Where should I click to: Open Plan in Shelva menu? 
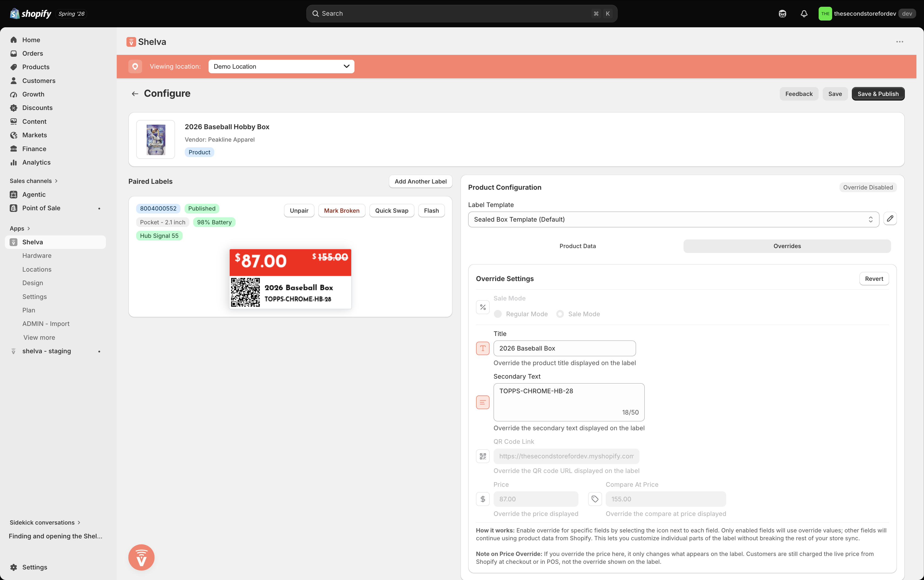pyautogui.click(x=29, y=310)
